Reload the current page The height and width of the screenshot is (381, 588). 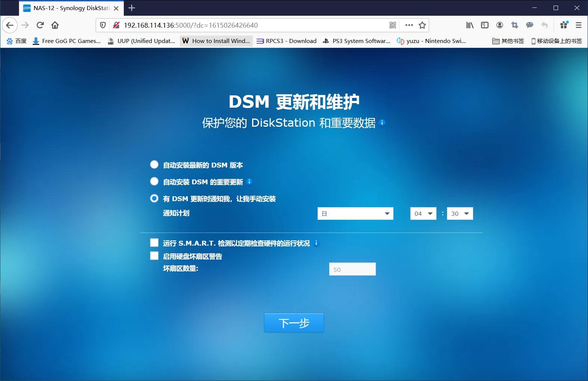(x=40, y=25)
